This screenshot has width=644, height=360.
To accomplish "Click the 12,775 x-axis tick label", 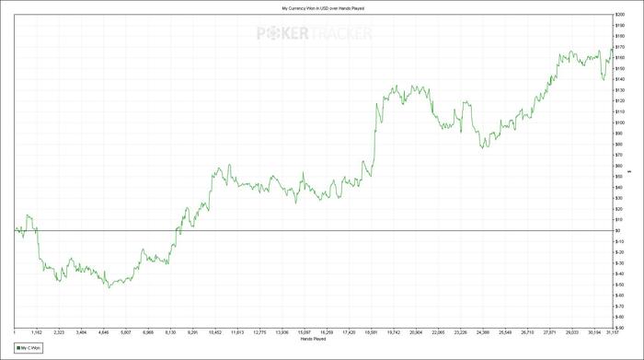I will point(259,332).
